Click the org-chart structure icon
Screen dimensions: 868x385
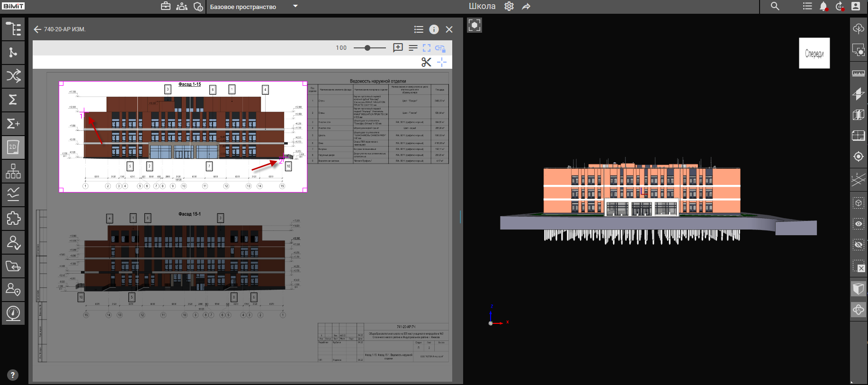[13, 171]
